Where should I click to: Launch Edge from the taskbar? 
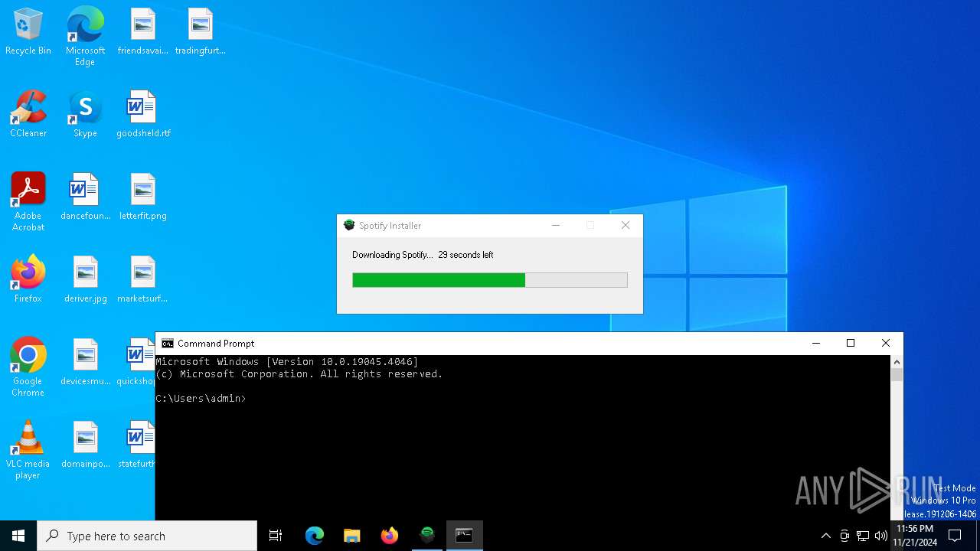(x=315, y=536)
